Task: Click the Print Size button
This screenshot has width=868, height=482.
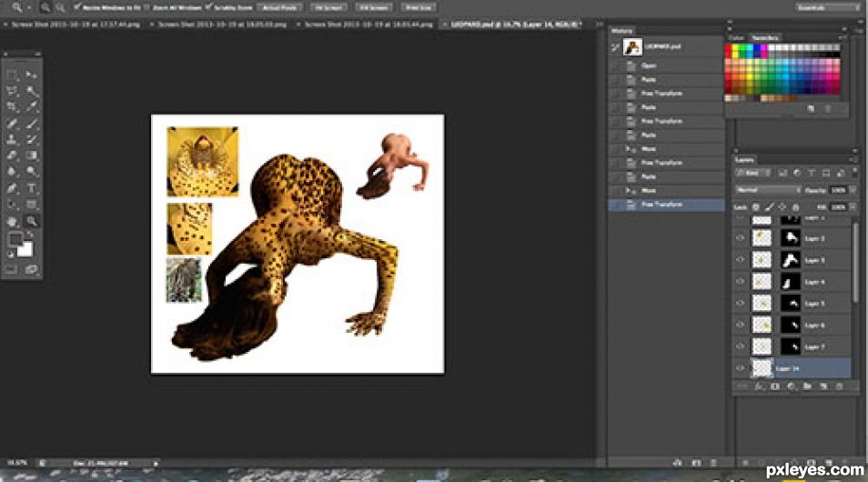Action: click(418, 8)
